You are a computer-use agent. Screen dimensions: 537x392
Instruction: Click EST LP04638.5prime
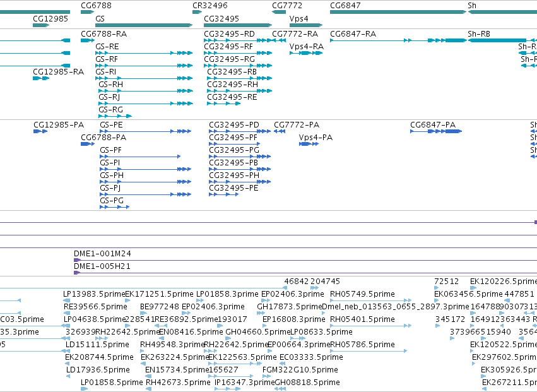click(x=94, y=319)
